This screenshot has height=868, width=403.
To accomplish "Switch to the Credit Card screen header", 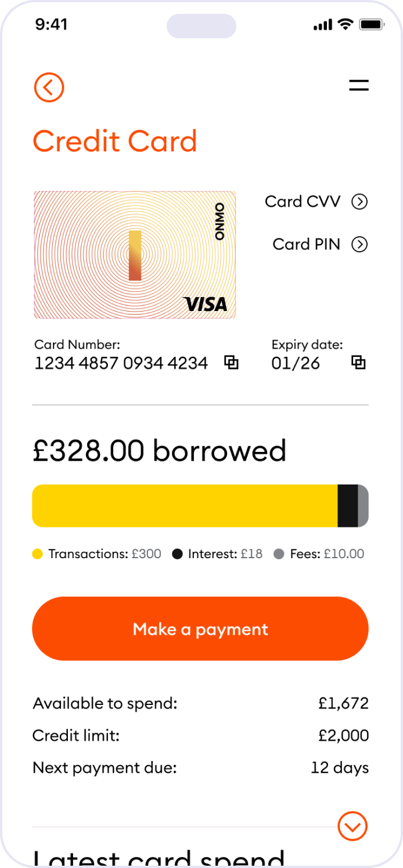I will point(115,141).
